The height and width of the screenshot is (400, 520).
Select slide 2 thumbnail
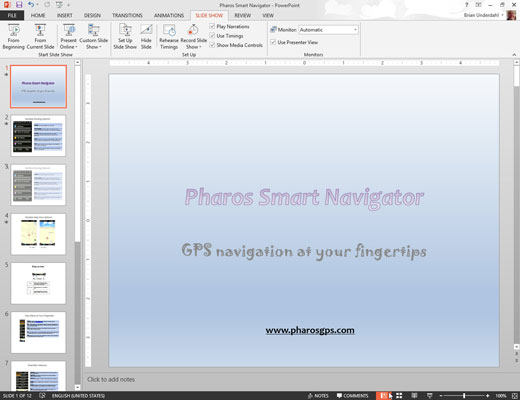click(38, 136)
